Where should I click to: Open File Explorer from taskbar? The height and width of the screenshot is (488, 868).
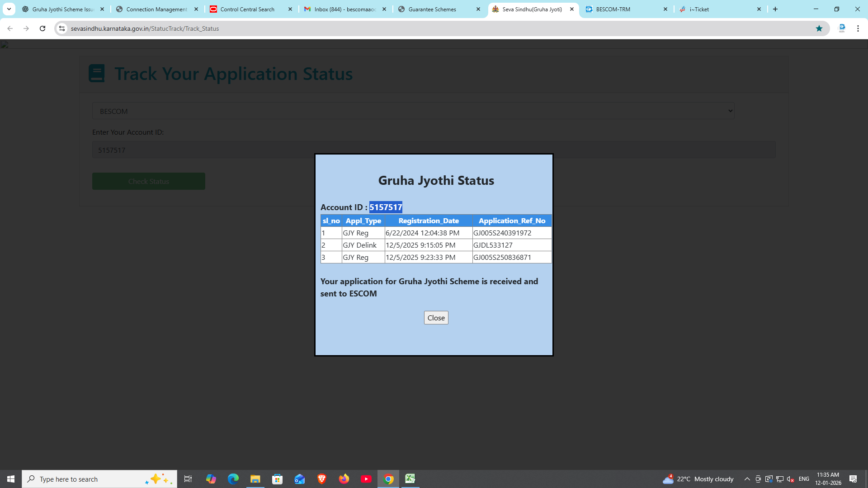tap(255, 479)
